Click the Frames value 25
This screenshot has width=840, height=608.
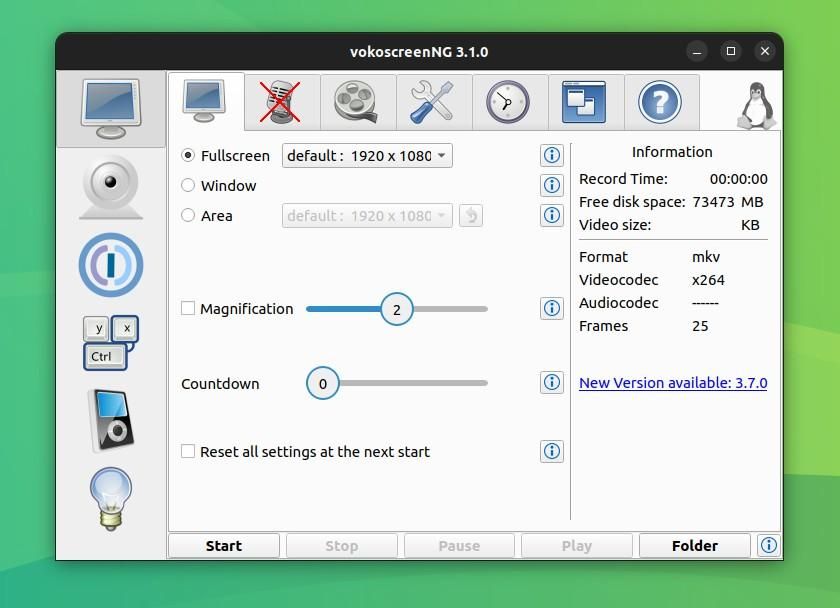(700, 326)
